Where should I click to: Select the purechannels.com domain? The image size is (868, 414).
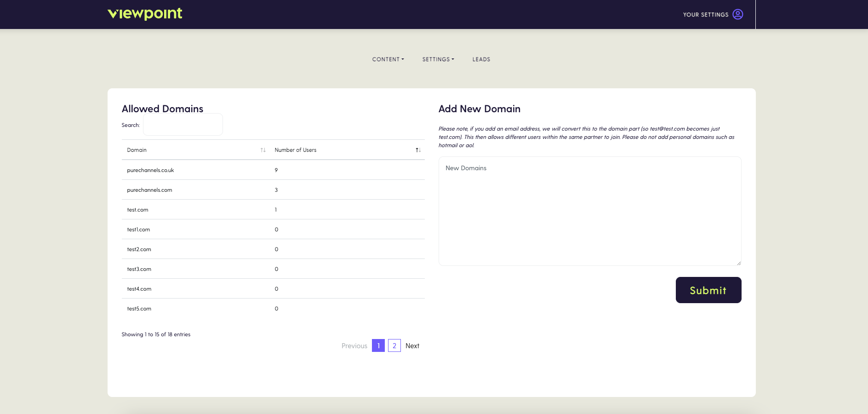tap(149, 190)
